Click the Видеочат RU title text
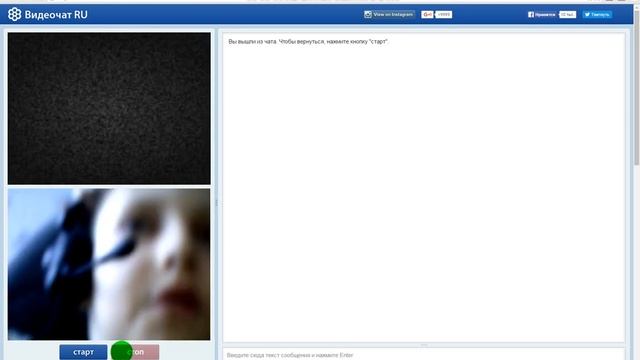This screenshot has width=640, height=360. (x=56, y=15)
